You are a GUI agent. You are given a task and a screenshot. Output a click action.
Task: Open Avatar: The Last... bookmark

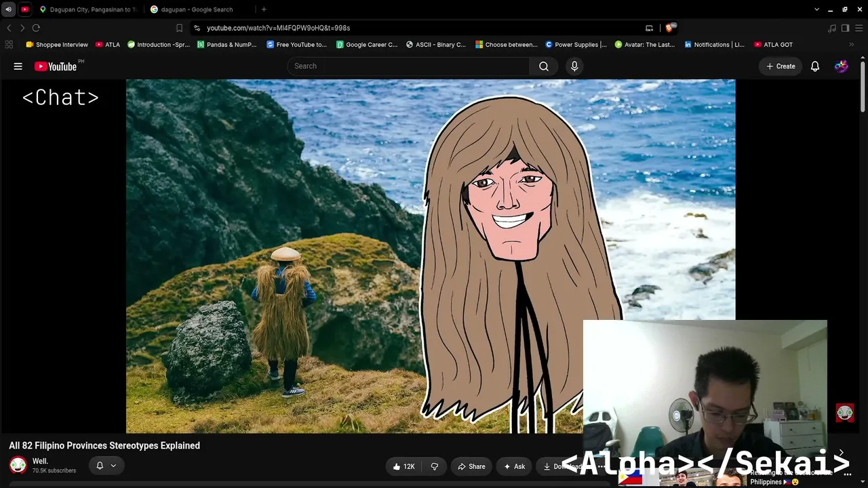645,45
